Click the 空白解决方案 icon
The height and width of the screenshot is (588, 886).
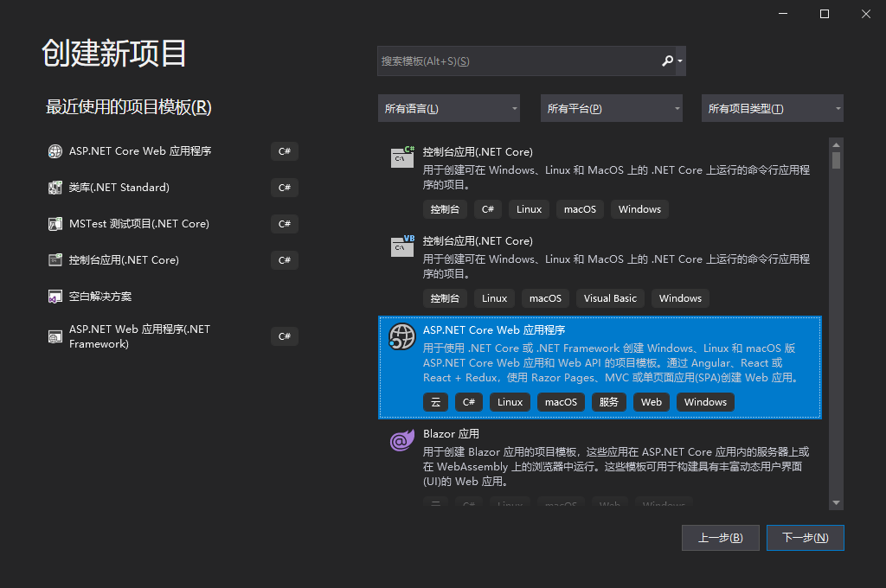click(55, 297)
